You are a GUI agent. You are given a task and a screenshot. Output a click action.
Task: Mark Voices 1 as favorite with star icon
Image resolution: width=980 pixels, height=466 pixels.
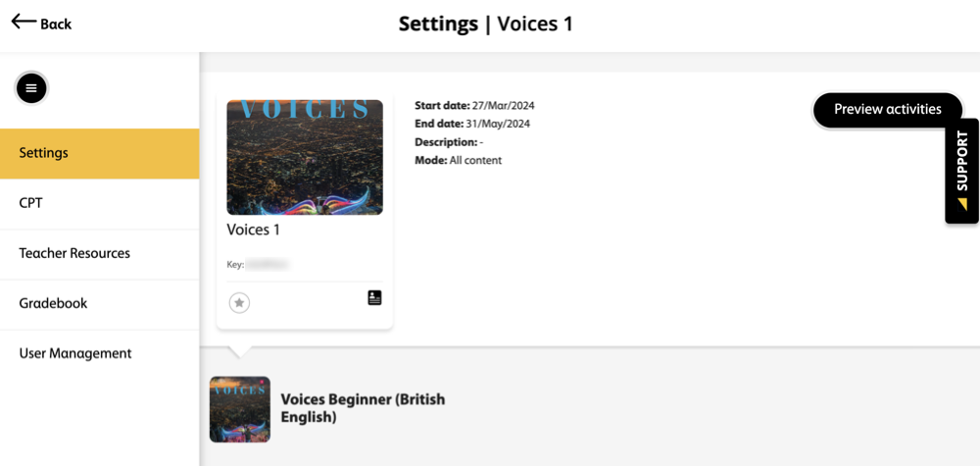pos(239,303)
